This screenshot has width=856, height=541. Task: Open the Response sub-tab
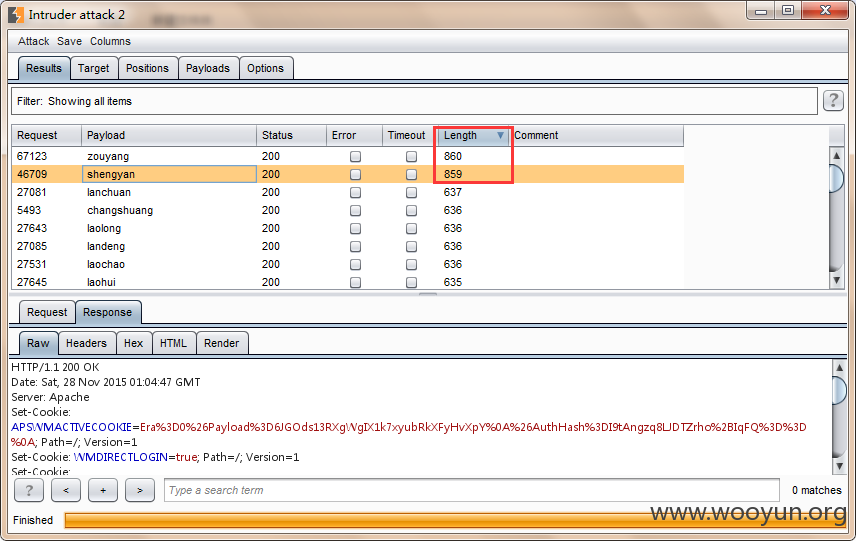(x=108, y=312)
